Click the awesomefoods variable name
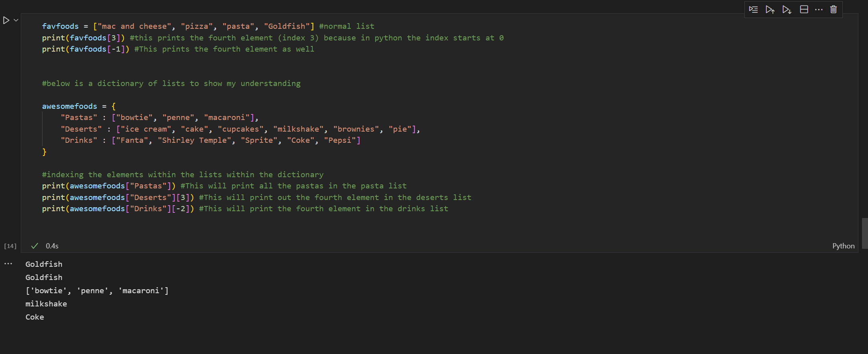This screenshot has height=354, width=868. 70,106
